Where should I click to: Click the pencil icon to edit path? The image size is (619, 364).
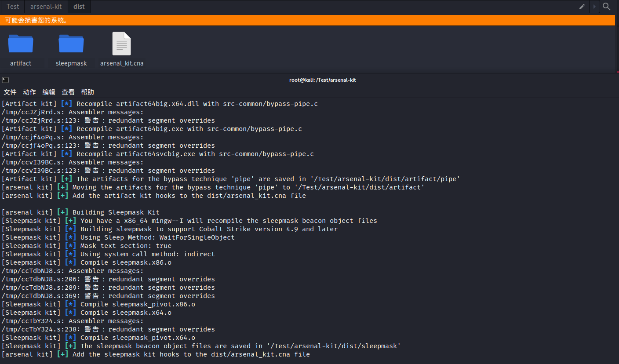(x=582, y=7)
